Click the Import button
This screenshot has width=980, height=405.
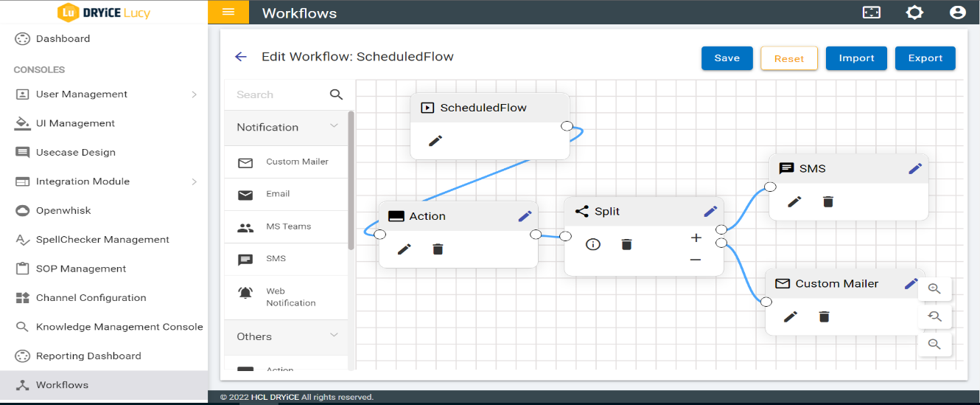(856, 58)
